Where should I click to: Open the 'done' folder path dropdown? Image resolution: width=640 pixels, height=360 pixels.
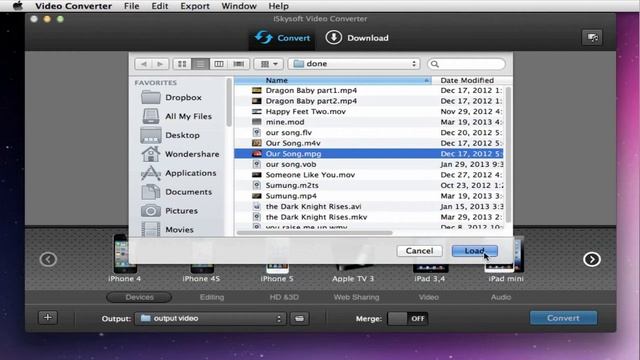(354, 64)
